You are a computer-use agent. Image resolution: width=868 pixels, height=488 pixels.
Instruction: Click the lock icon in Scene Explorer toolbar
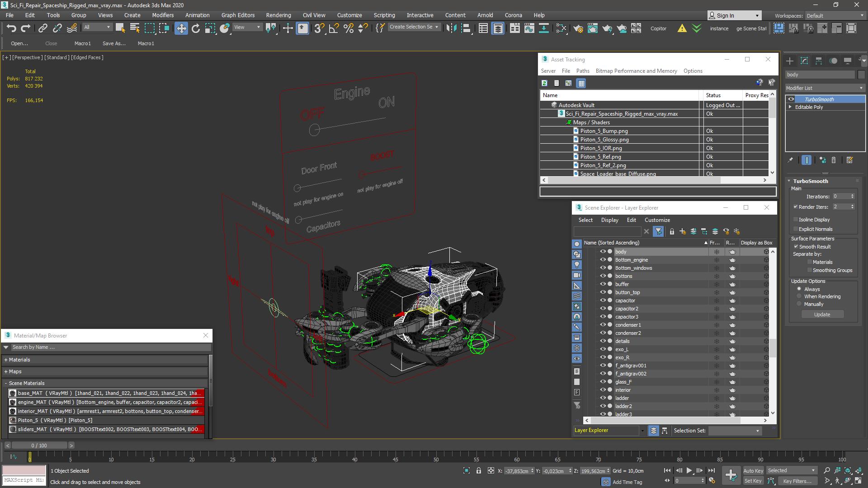(672, 231)
